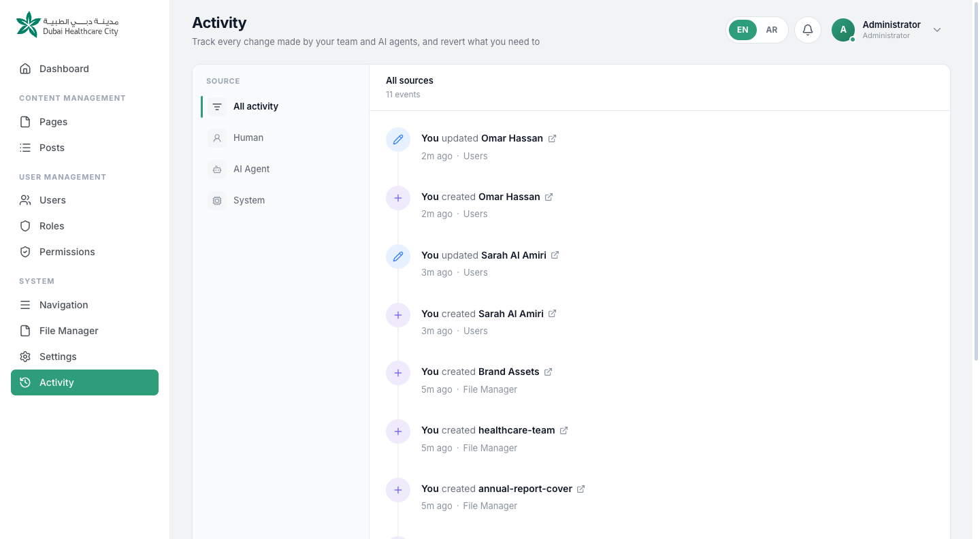Filter activity by Human source
The width and height of the screenshot is (980, 539).
(x=280, y=138)
